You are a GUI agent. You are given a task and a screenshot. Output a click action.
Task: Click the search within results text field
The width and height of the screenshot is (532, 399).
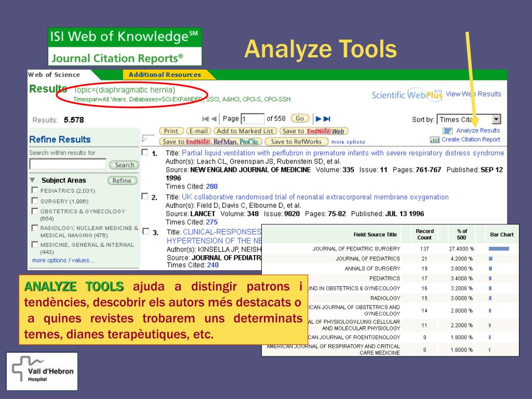click(x=68, y=164)
